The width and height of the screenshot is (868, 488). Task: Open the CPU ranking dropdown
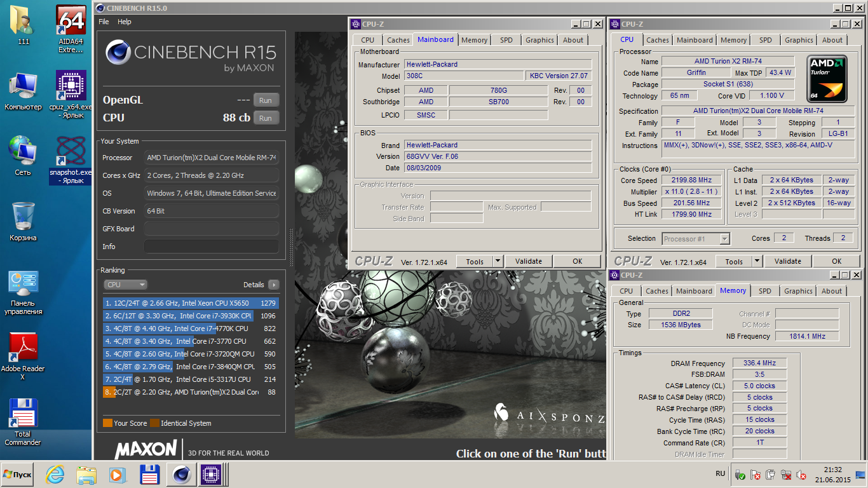coord(125,285)
